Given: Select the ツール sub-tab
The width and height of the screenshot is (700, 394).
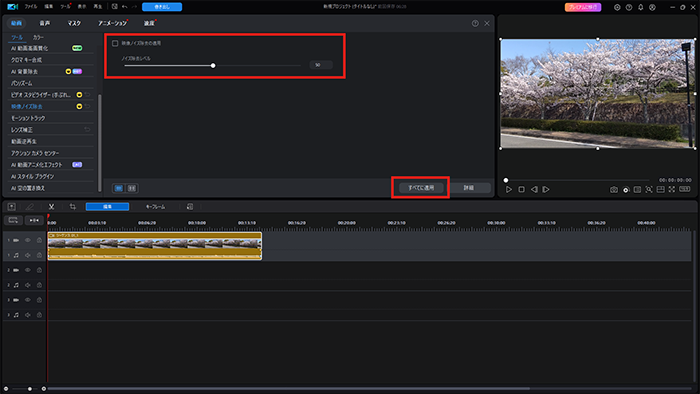Looking at the screenshot, I should (x=17, y=37).
